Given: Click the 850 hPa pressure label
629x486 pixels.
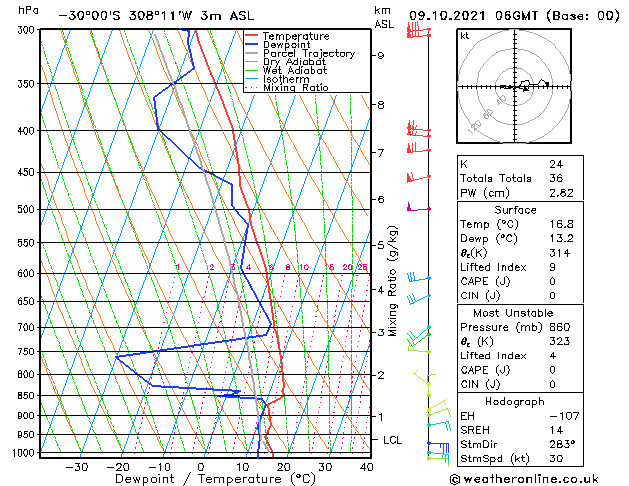Looking at the screenshot, I should point(28,396).
